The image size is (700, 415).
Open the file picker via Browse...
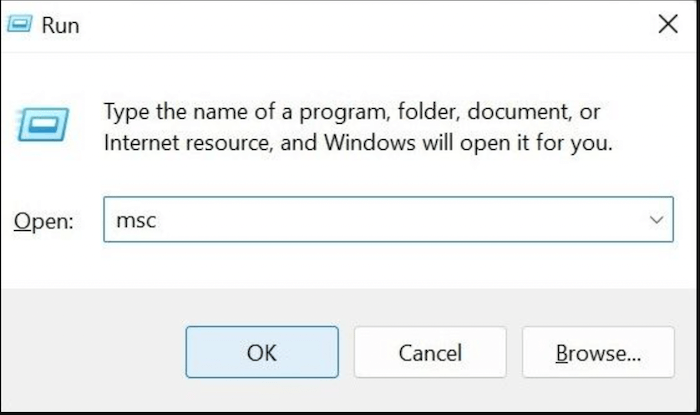(x=598, y=352)
